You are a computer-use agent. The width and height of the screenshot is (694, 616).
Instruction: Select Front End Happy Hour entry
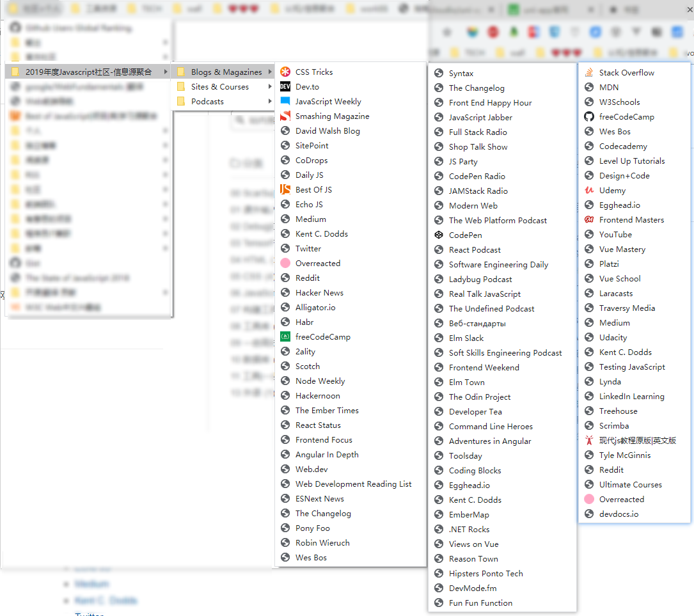pyautogui.click(x=502, y=102)
